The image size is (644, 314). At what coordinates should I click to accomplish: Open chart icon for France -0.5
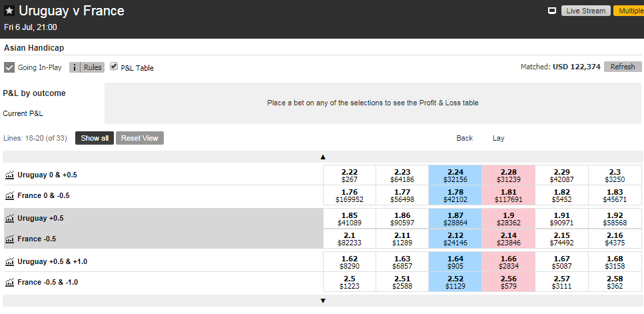[9, 239]
